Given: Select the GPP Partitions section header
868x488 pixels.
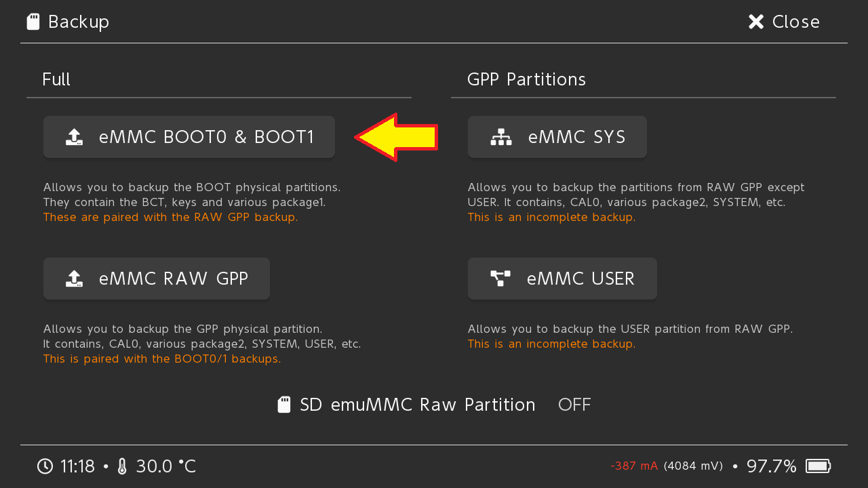Looking at the screenshot, I should [526, 80].
